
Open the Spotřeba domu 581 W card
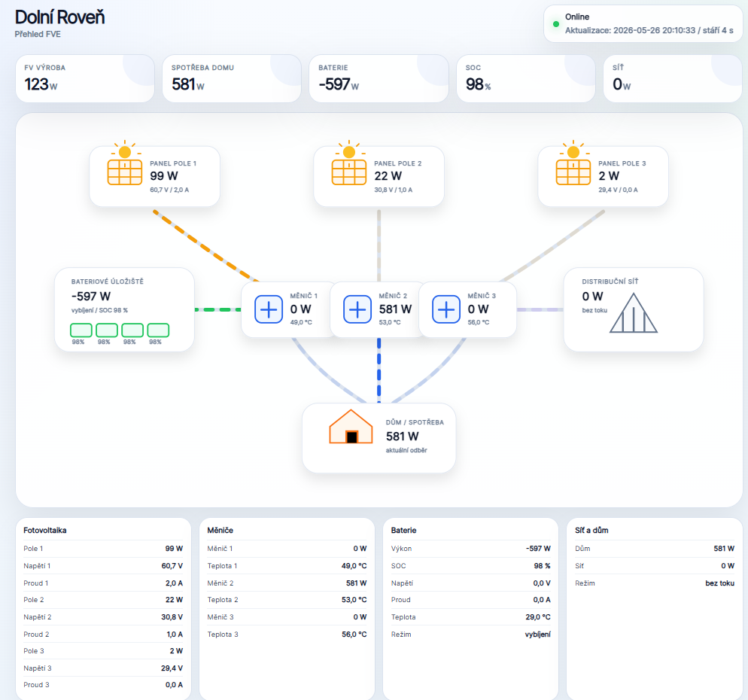(232, 78)
